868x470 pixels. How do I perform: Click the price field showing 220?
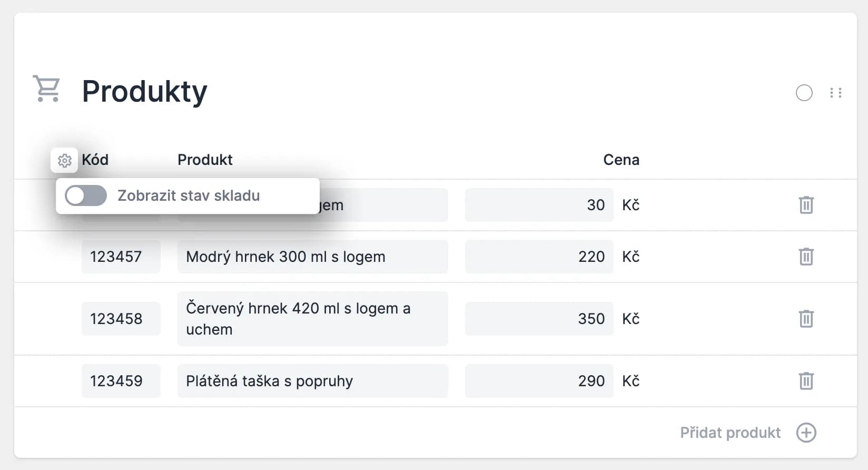coord(539,257)
